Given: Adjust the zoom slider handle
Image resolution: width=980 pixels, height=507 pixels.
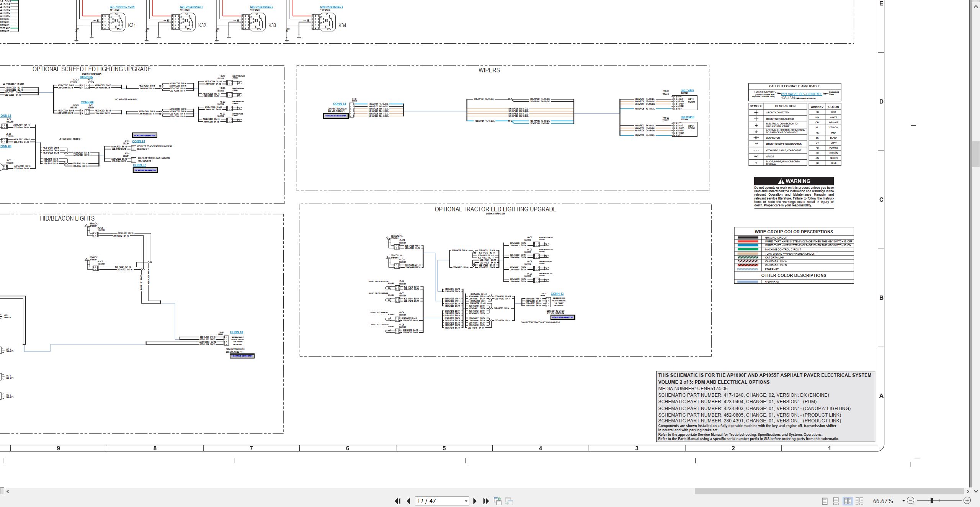Looking at the screenshot, I should click(932, 500).
